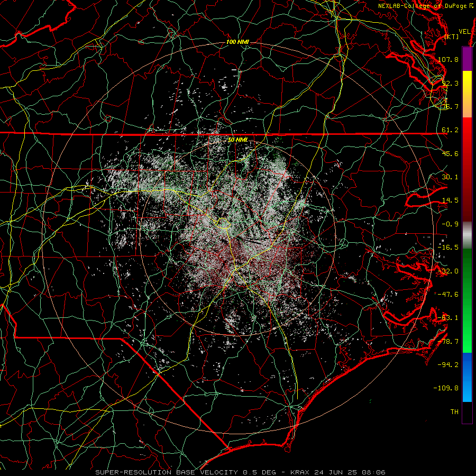
Task: Select the black TH segment of the color bar
Action: click(467, 413)
